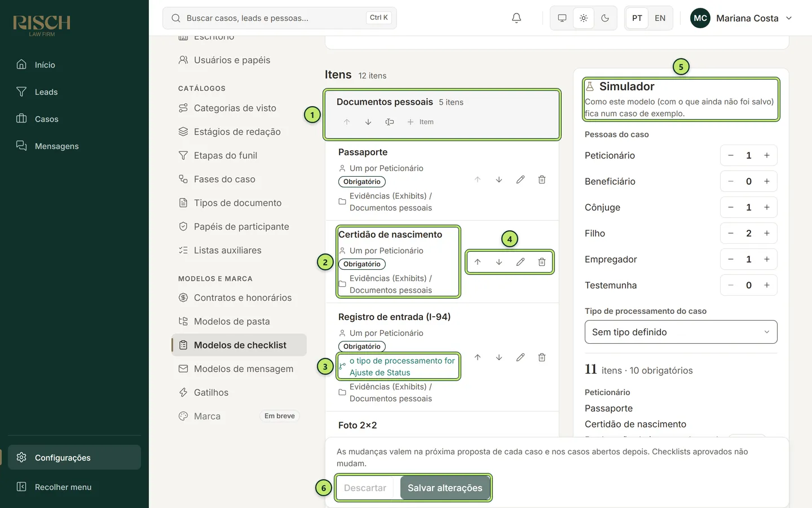This screenshot has height=508, width=812.
Task: Switch to dark theme
Action: 605,18
